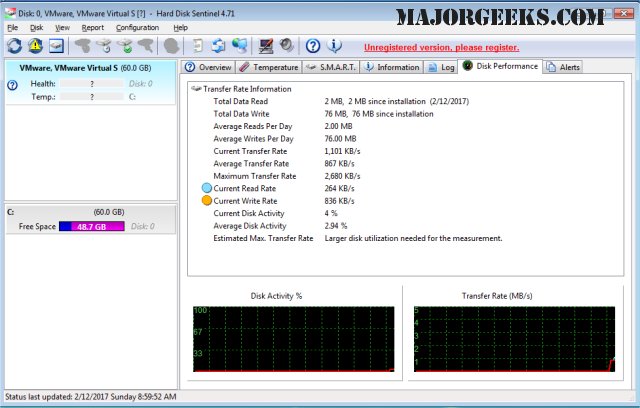640x408 pixels.
Task: Click the Current Transfer Rate label
Action: tap(250, 151)
